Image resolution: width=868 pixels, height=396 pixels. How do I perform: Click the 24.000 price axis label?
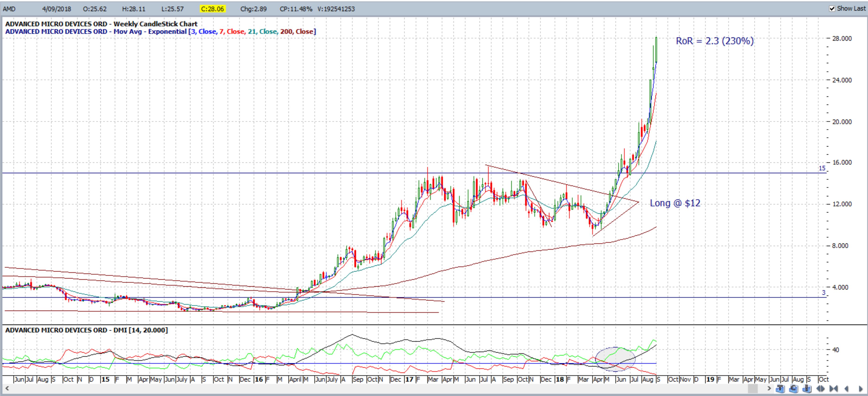[x=842, y=80]
